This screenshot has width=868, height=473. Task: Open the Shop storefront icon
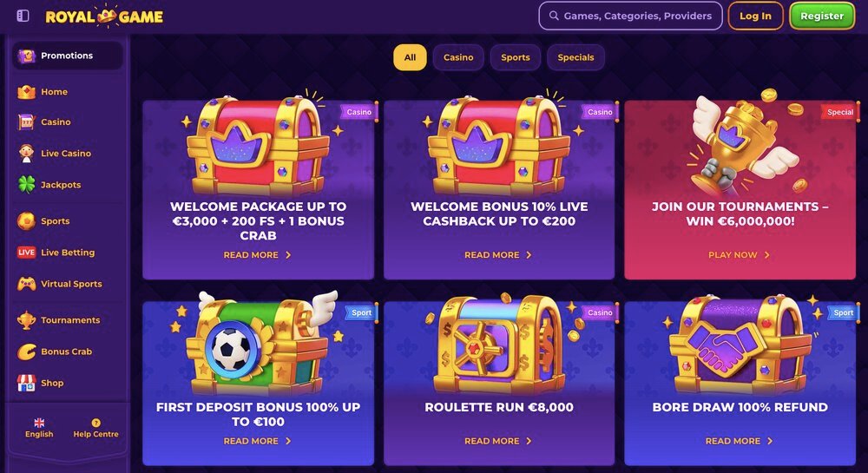pyautogui.click(x=26, y=383)
